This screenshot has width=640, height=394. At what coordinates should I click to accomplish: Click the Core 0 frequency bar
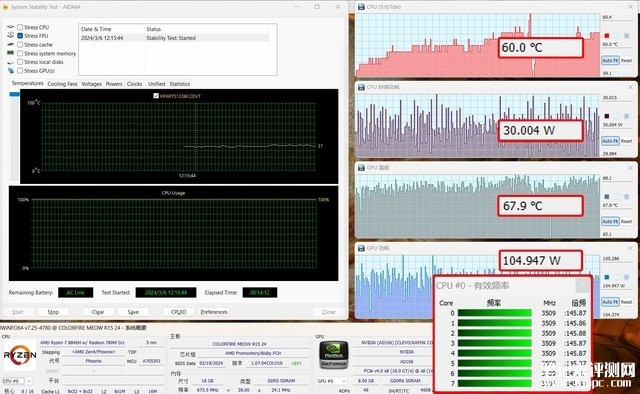494,313
